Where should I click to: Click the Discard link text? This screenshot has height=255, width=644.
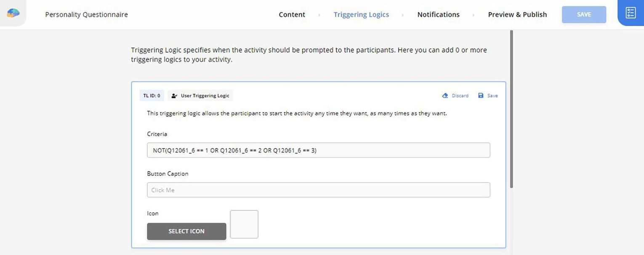coord(460,96)
